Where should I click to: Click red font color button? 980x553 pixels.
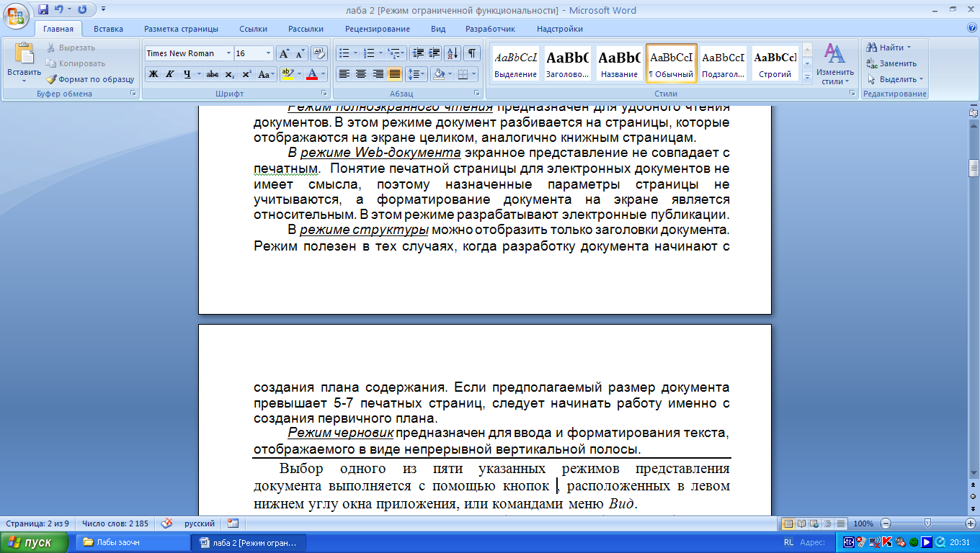pyautogui.click(x=311, y=73)
